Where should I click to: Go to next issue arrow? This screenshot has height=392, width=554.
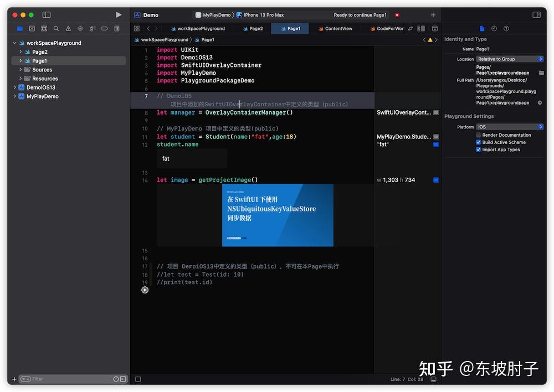[x=437, y=40]
